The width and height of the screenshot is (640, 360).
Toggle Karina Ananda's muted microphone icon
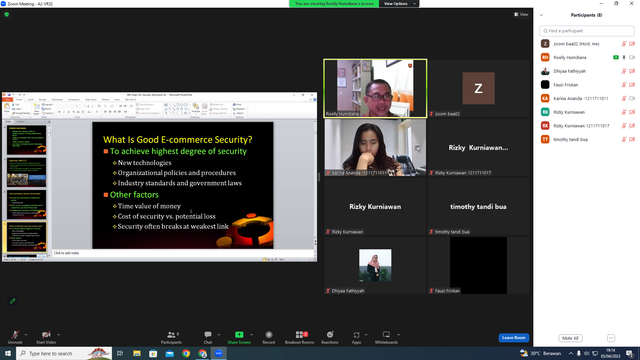624,98
